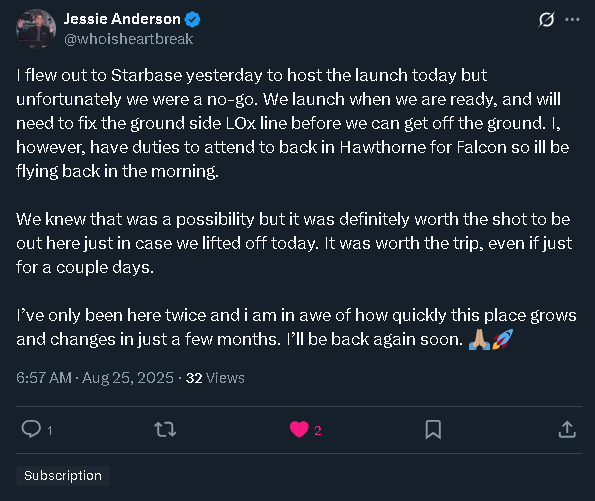Viewport: 595px width, 501px height.
Task: Click the reply count number 1
Action: [50, 430]
